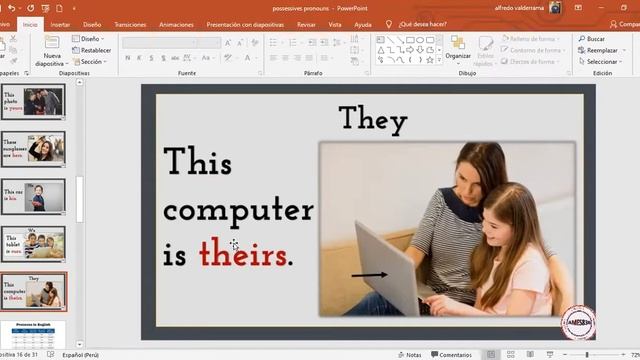
Task: Start presentation from beginning quick access icon
Action: pos(45,8)
